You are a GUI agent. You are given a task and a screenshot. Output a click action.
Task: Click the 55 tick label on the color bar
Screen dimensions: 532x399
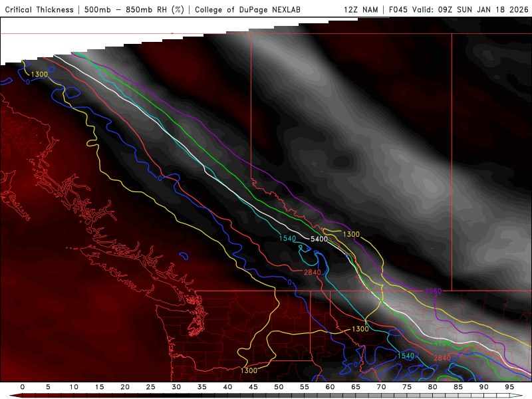(x=305, y=387)
